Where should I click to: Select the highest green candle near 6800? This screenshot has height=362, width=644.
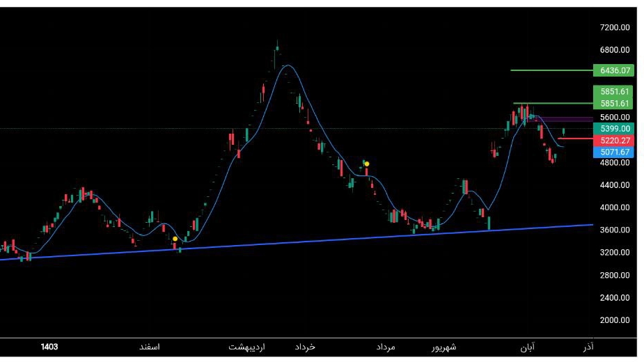(277, 47)
